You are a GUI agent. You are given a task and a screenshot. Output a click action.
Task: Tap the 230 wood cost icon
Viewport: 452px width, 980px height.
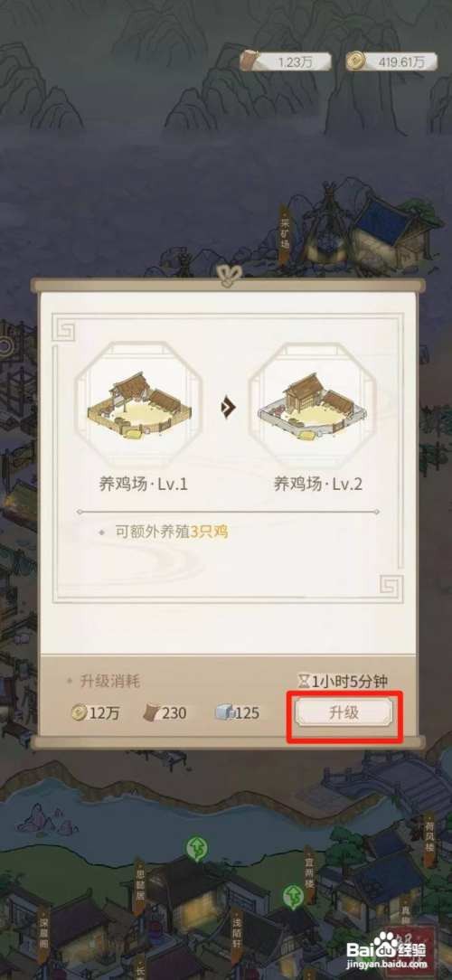[x=151, y=712]
